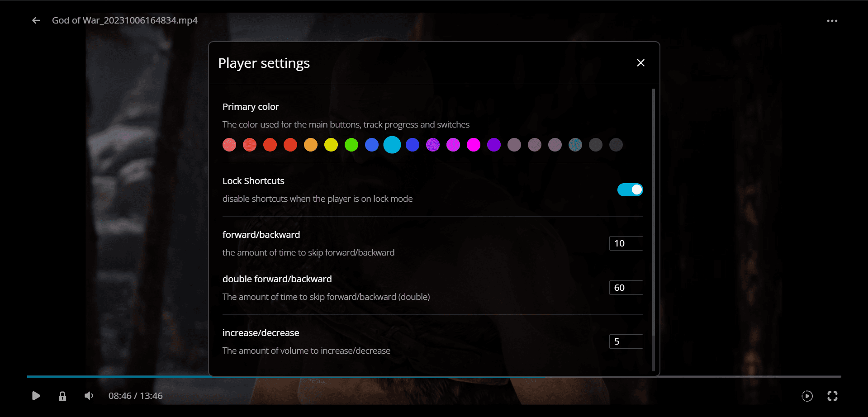Seek on the video progress bar
Viewport: 868px width, 417px height.
pos(434,376)
